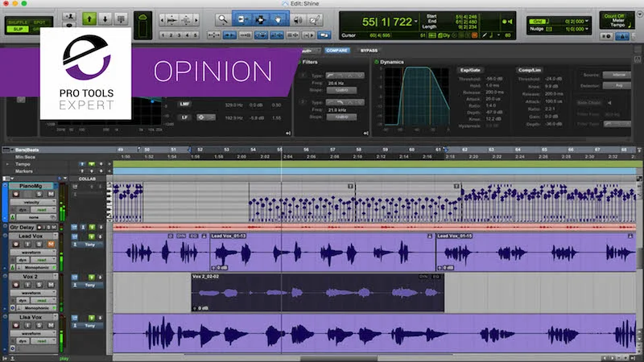The image size is (644, 362).
Task: Select filter 2 type shape selector
Action: pos(345,102)
